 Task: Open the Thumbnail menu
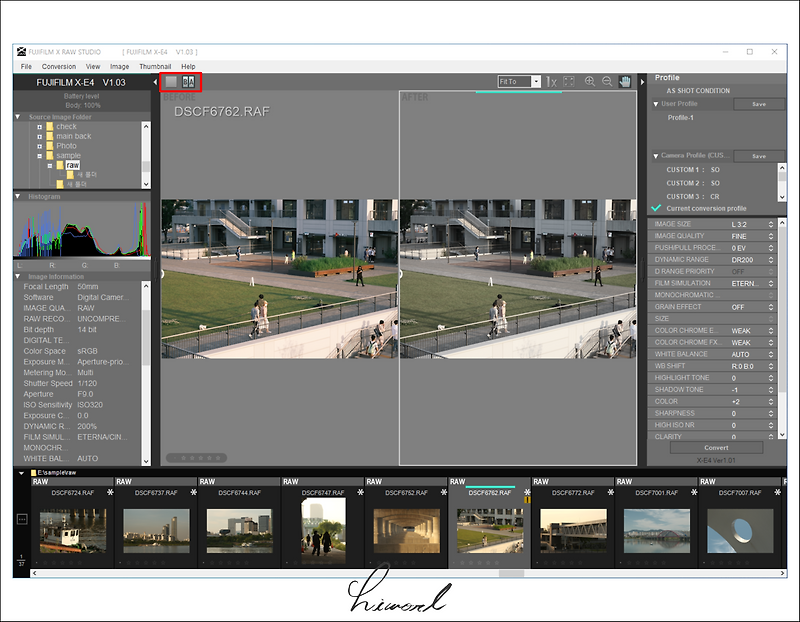(x=155, y=66)
